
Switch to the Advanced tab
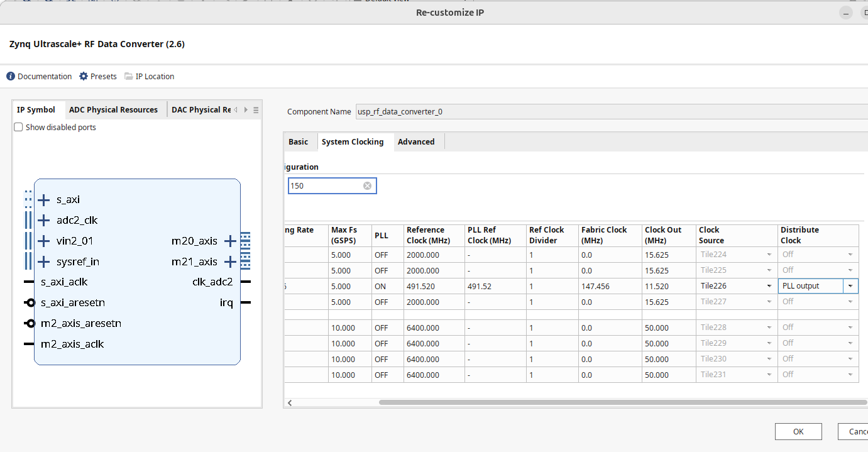pyautogui.click(x=416, y=142)
